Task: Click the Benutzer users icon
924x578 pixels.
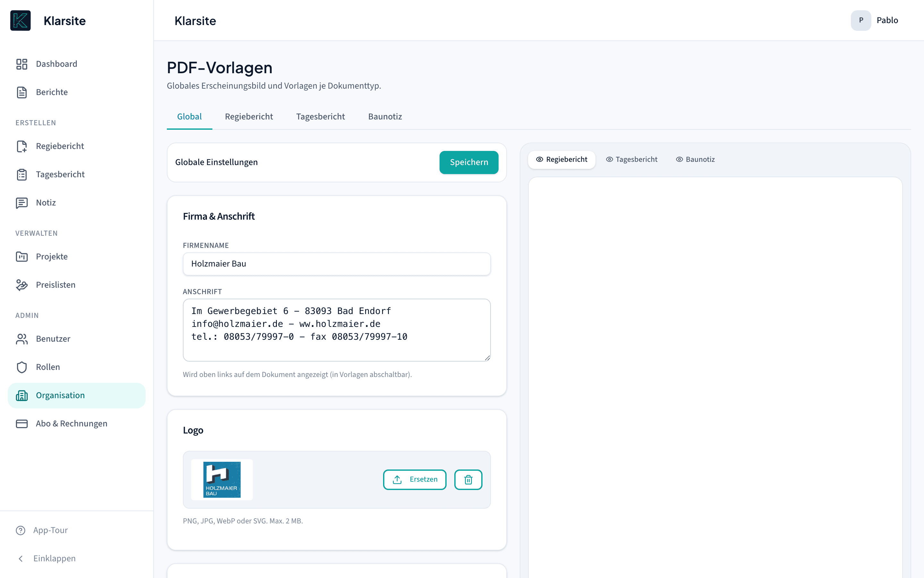Action: 22,339
